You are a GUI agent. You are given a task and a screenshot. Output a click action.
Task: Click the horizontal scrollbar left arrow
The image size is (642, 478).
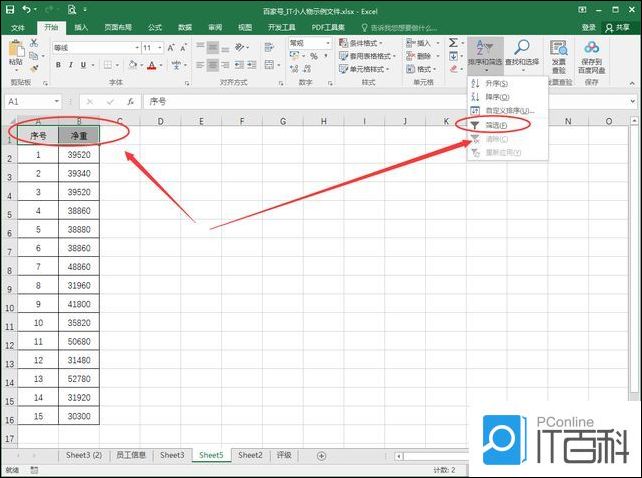399,456
